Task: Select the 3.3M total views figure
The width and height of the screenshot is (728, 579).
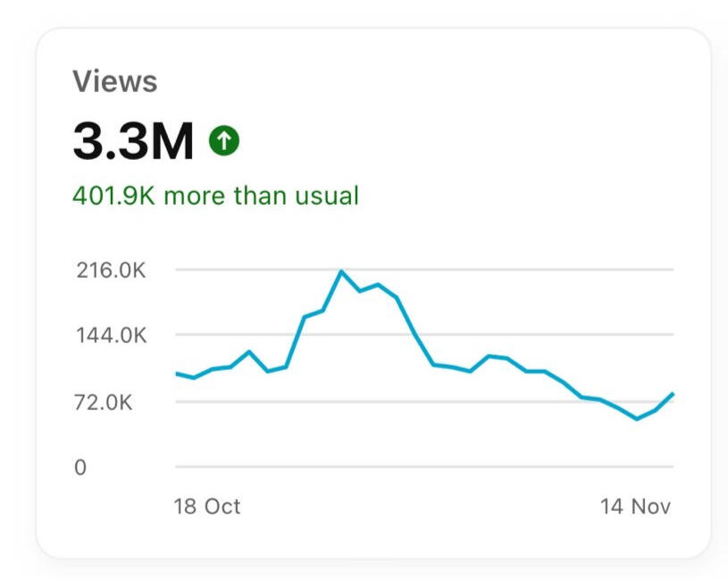Action: (x=133, y=140)
